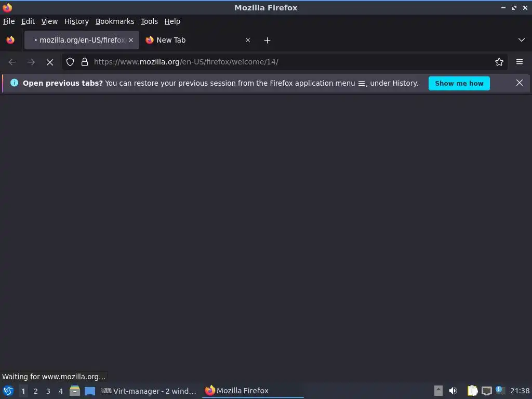Screen dimensions: 532x399
Task: Open the Firefox View pinned icon
Action: [x=10, y=40]
